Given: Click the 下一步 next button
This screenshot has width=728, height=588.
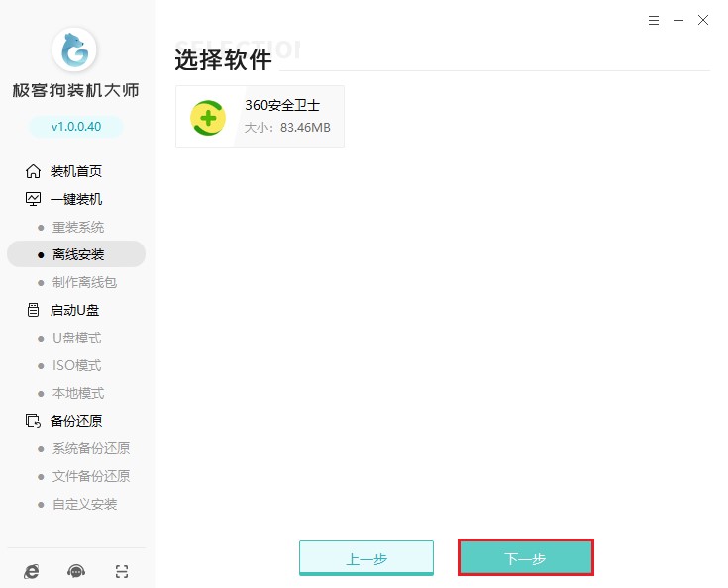Looking at the screenshot, I should [x=526, y=557].
